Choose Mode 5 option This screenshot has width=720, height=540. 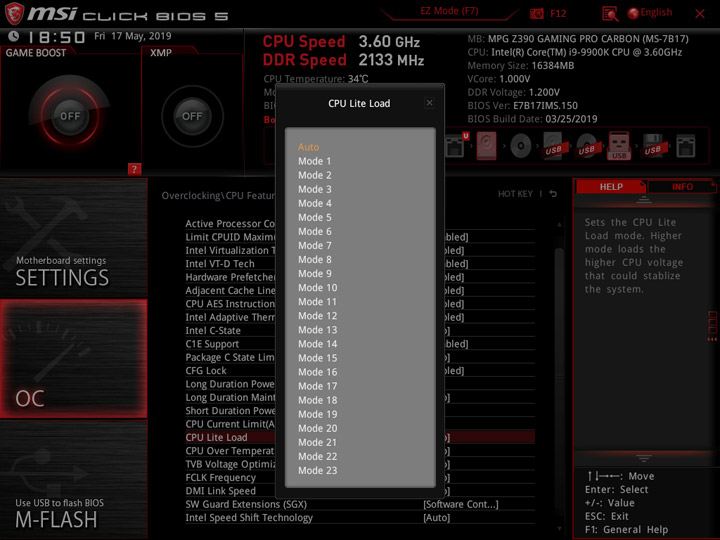pos(315,218)
